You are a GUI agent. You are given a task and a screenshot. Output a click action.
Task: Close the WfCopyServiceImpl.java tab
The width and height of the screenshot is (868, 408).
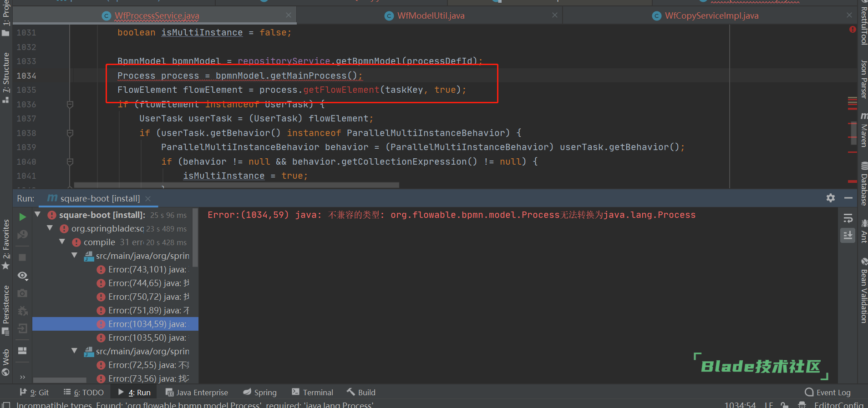(x=849, y=15)
